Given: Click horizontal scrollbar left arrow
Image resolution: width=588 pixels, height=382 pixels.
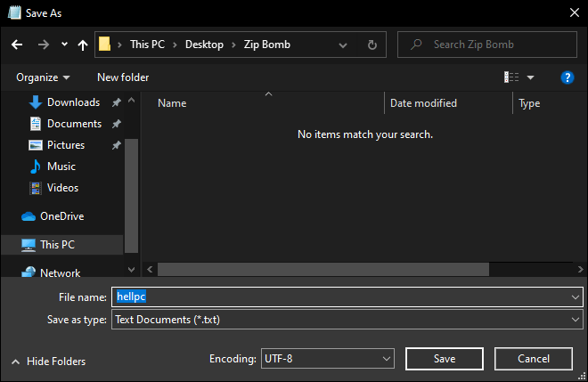Looking at the screenshot, I should pos(150,269).
